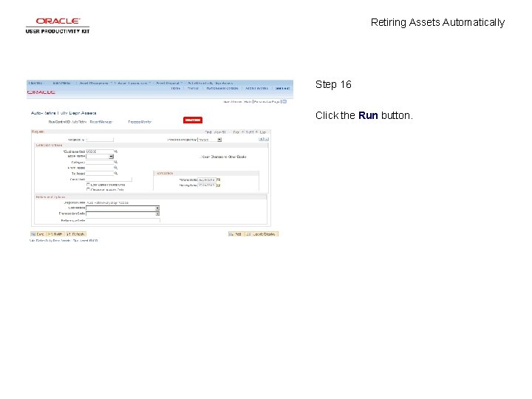This screenshot has height=399, width=532.
Task: Click the Business Unit lookup magnifier icon
Action: click(x=116, y=151)
